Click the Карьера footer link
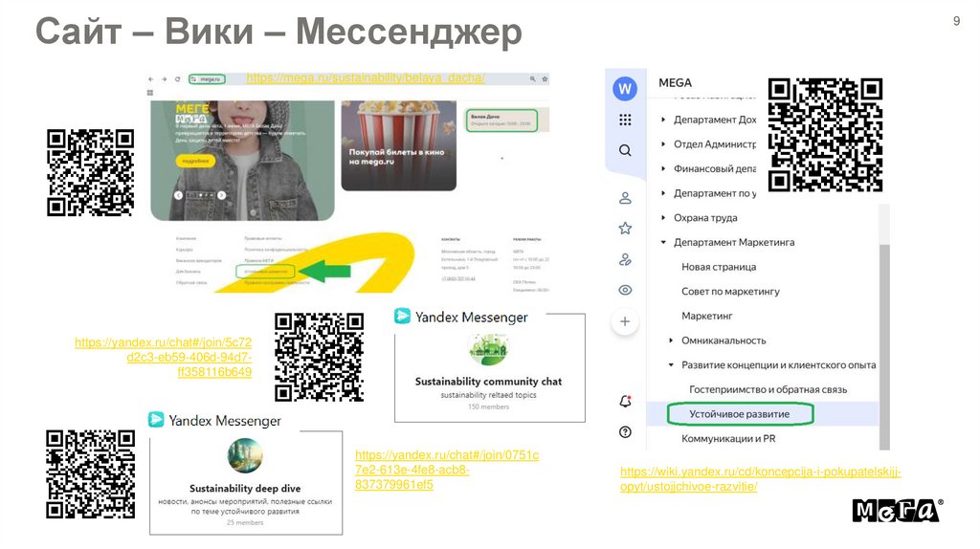The height and width of the screenshot is (549, 980). click(x=184, y=250)
